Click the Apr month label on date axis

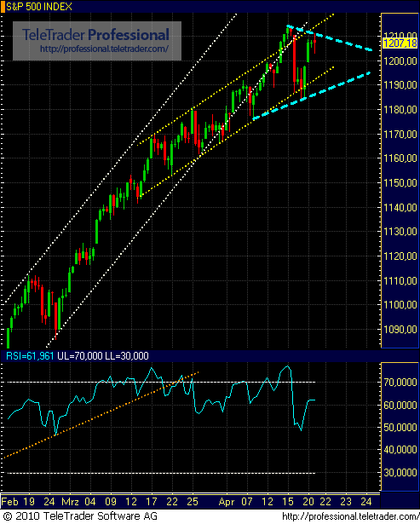click(x=227, y=502)
